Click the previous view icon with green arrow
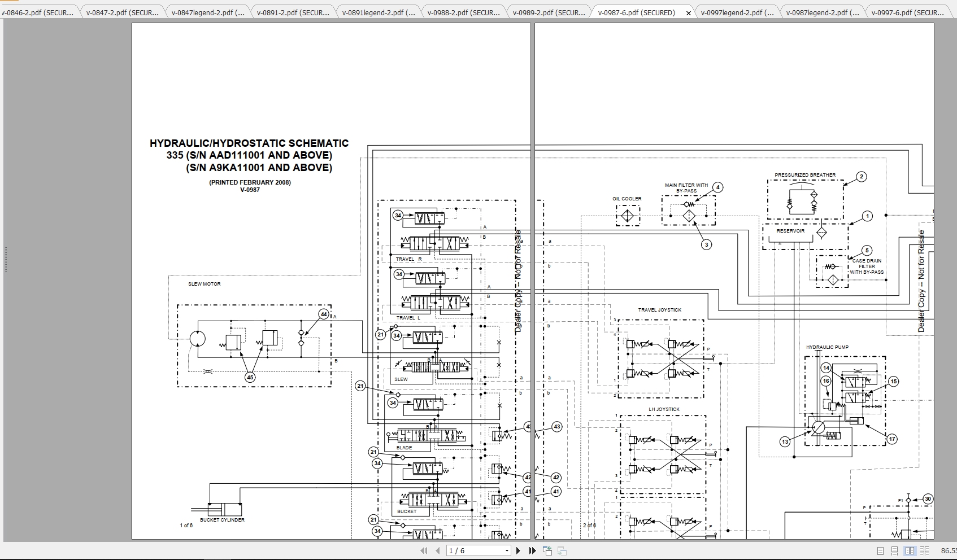 click(547, 550)
